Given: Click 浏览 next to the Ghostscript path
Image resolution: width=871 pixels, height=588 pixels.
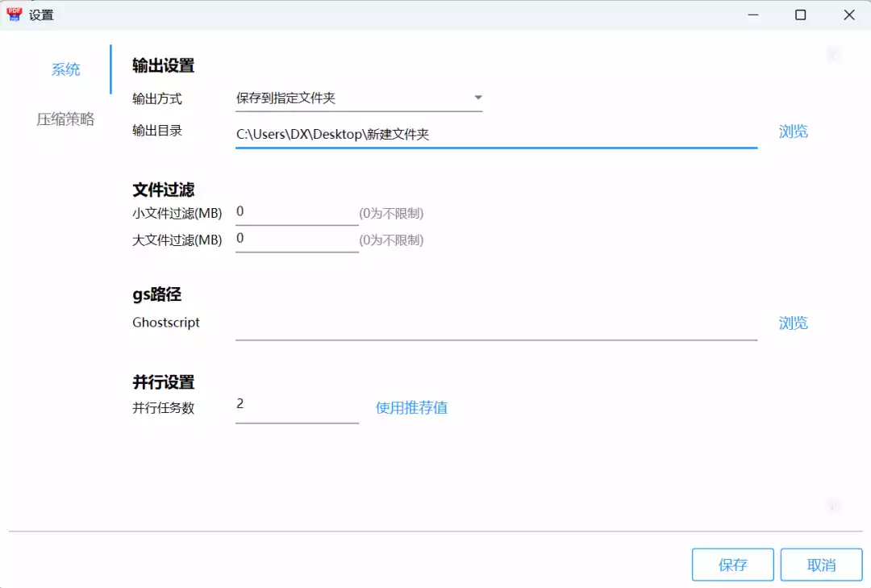Looking at the screenshot, I should [x=794, y=323].
